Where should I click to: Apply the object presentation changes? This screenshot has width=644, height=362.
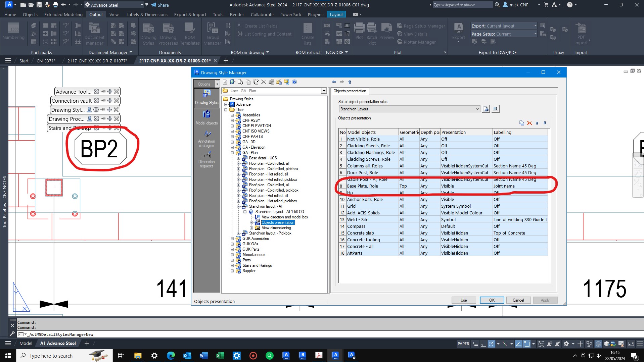click(x=545, y=300)
